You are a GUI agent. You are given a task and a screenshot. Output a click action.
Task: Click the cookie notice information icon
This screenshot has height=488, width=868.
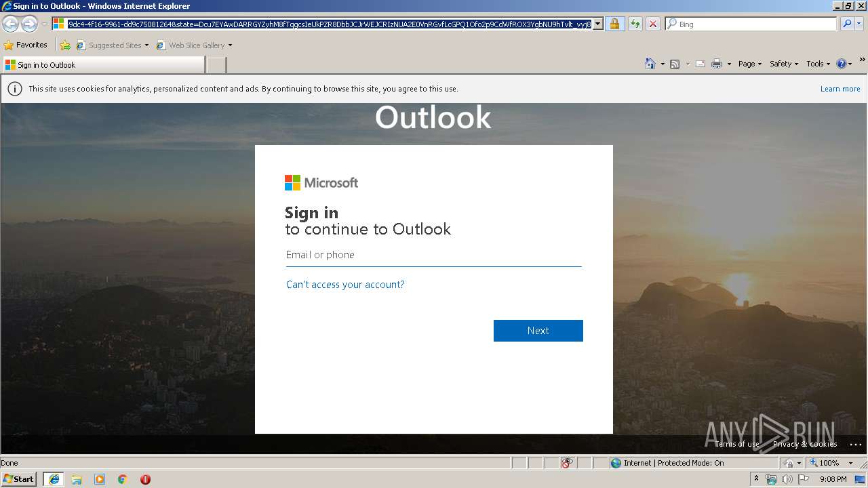[x=14, y=89]
